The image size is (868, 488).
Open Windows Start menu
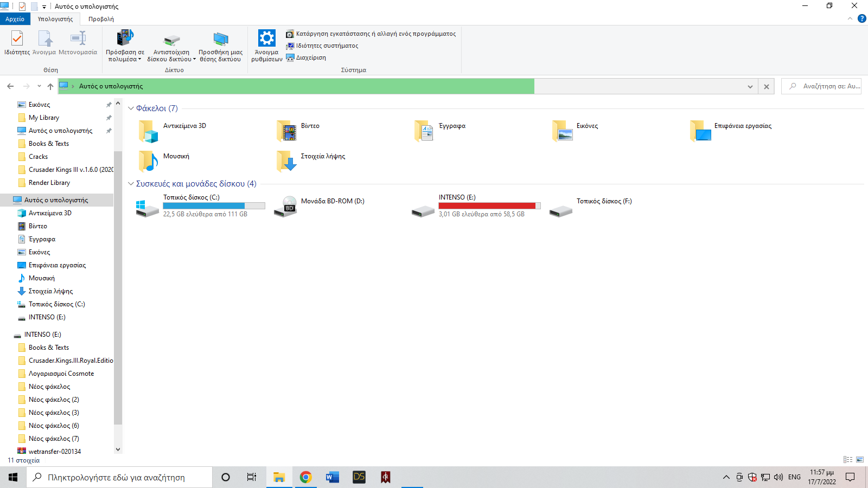click(x=13, y=477)
